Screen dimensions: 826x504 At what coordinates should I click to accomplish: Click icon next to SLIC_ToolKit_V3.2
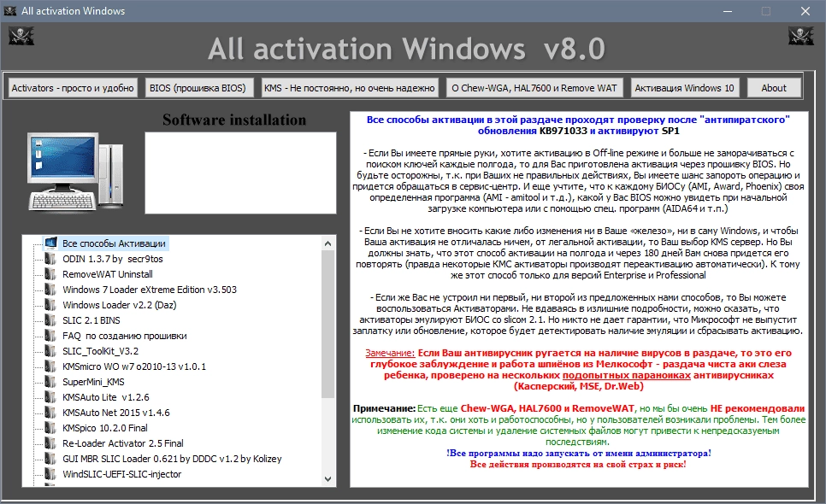(50, 351)
